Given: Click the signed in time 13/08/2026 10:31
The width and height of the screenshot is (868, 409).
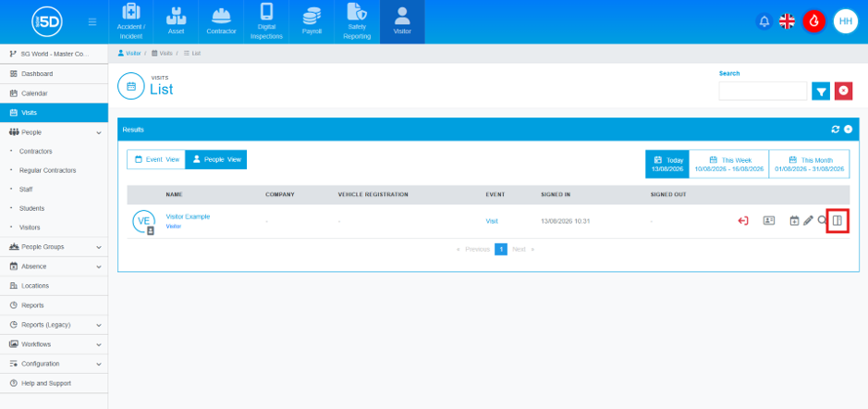Looking at the screenshot, I should coord(565,221).
